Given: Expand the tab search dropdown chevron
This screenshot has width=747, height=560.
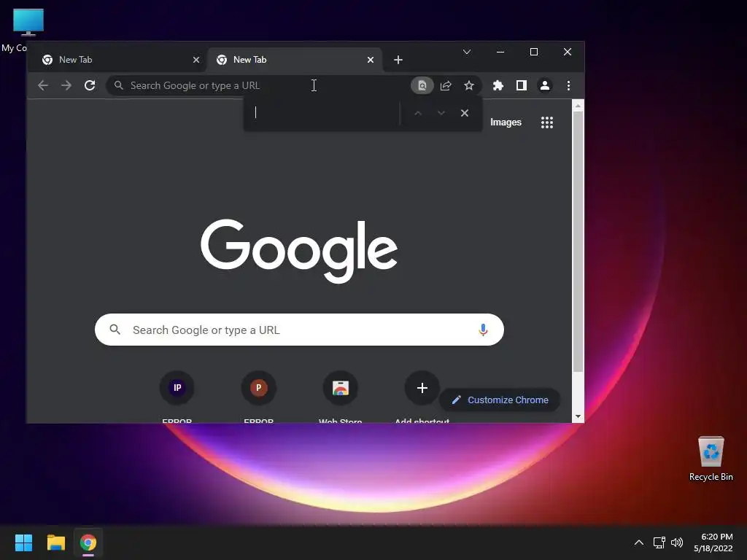Looking at the screenshot, I should (467, 52).
